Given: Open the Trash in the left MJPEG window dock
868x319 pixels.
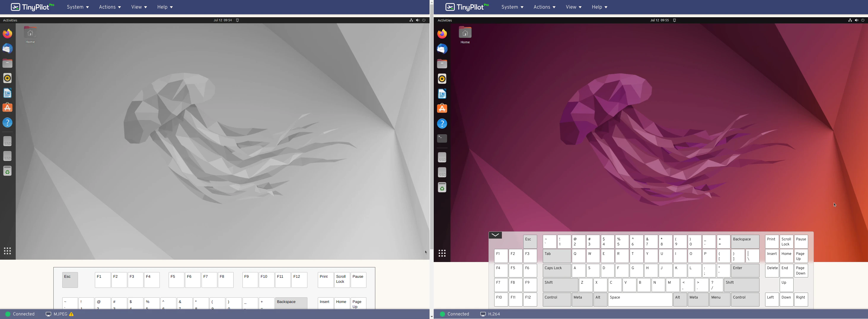Looking at the screenshot, I should pyautogui.click(x=7, y=171).
